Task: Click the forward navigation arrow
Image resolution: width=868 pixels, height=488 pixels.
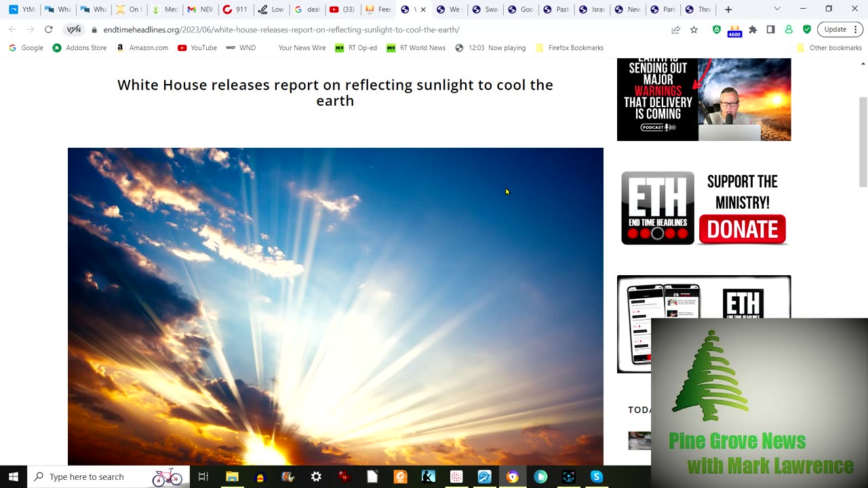Action: tap(30, 30)
